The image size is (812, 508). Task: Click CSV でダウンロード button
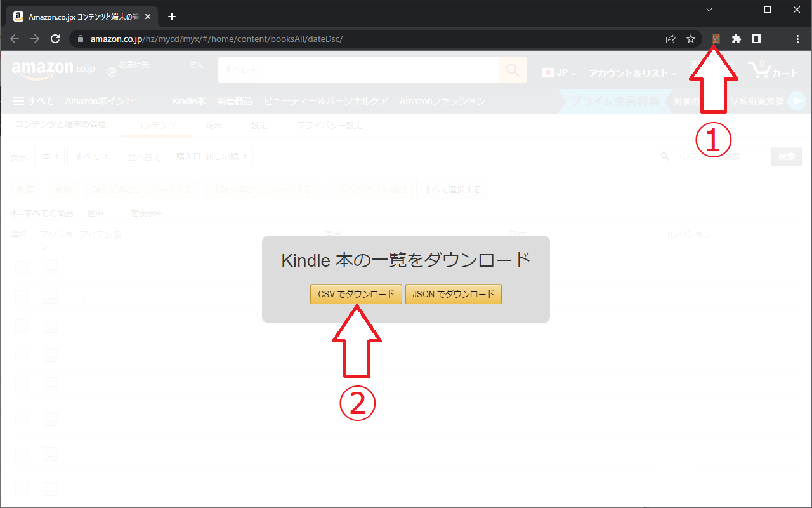click(x=356, y=294)
